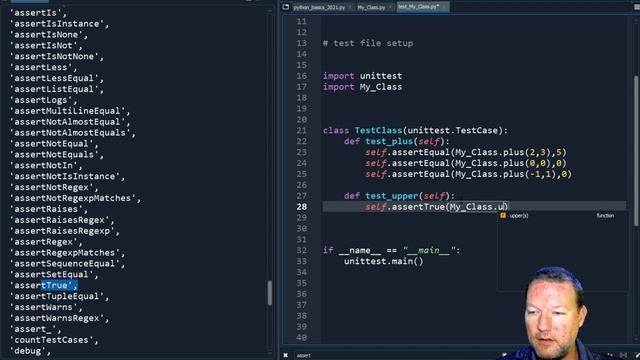Click 'import My_Class' line

pos(362,87)
